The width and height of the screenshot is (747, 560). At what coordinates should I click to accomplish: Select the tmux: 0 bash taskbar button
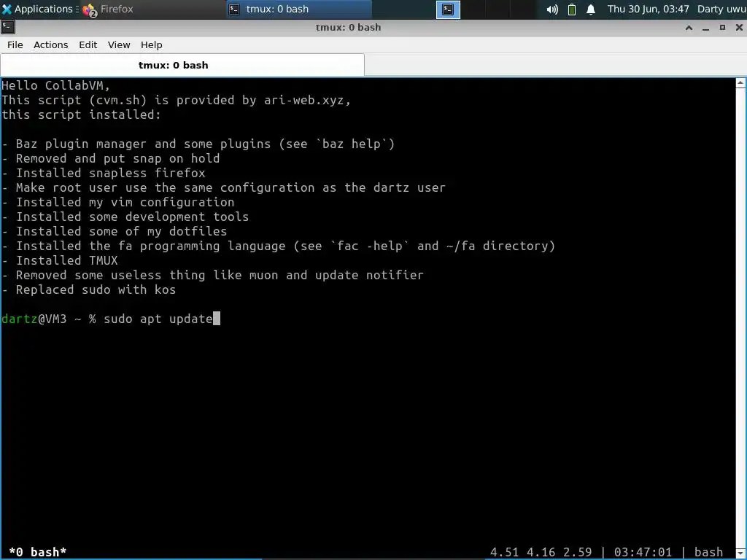click(x=299, y=9)
